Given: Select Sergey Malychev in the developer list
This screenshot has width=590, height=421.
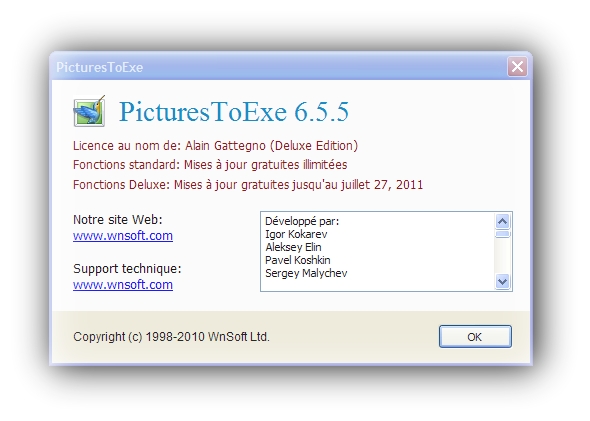Looking at the screenshot, I should tap(306, 273).
